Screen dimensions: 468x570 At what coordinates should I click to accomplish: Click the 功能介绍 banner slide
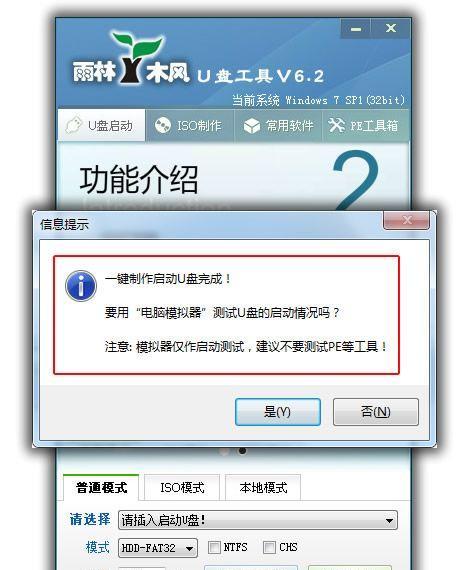click(233, 176)
